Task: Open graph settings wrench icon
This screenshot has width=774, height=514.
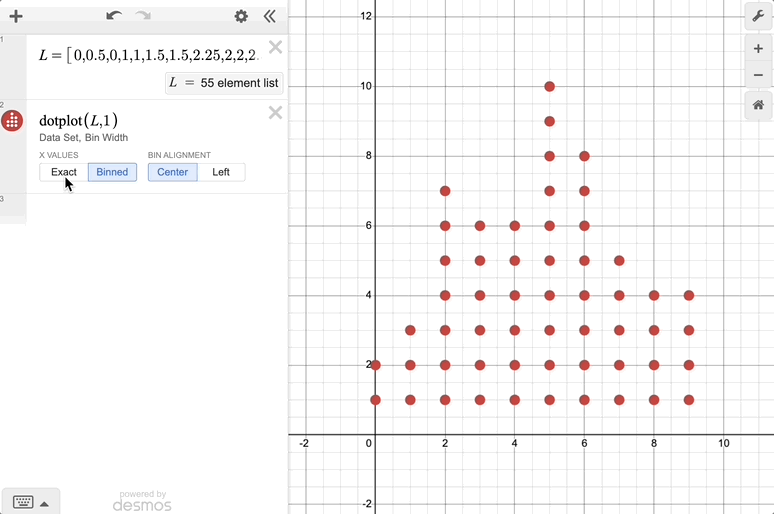Action: (x=758, y=16)
